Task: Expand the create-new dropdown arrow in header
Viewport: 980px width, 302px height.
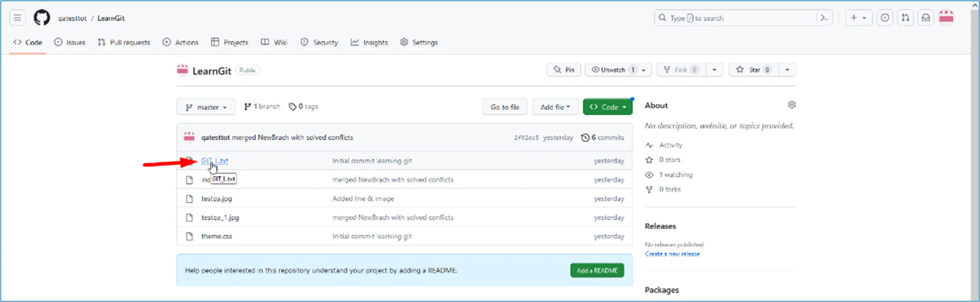Action: 864,18
